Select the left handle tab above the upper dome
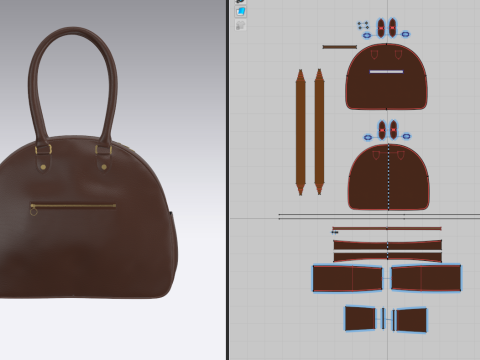 pyautogui.click(x=381, y=28)
